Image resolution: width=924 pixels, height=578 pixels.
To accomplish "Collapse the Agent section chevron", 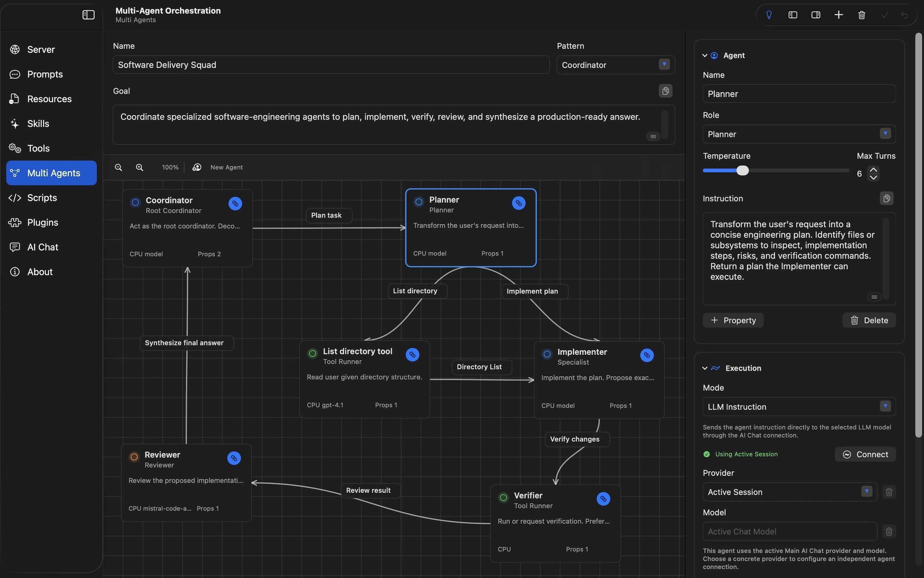I will (705, 55).
